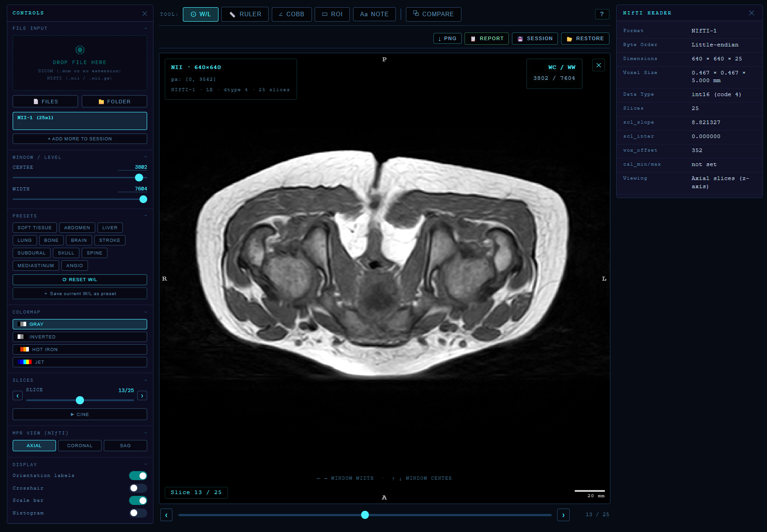Viewport: 767px width, 532px height.
Task: Select the Hot Iron colormap
Action: 80,350
